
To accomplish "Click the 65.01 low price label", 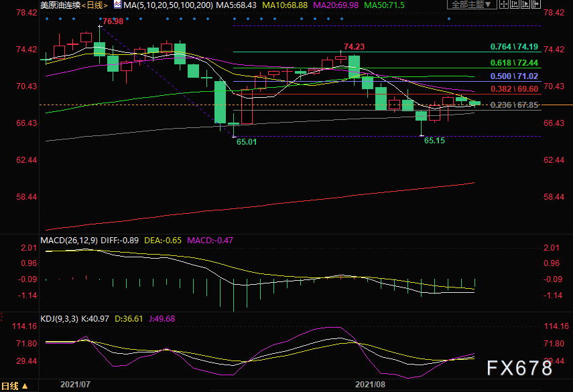I will pyautogui.click(x=247, y=142).
